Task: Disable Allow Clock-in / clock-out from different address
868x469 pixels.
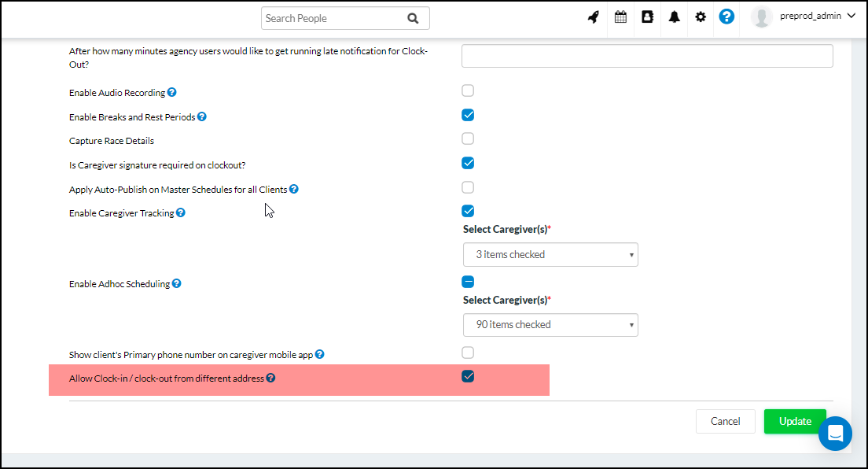Action: pyautogui.click(x=468, y=376)
